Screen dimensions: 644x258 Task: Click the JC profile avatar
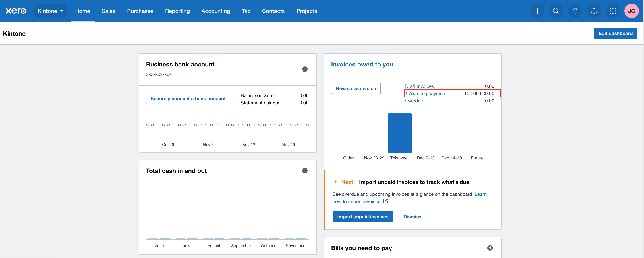point(632,11)
